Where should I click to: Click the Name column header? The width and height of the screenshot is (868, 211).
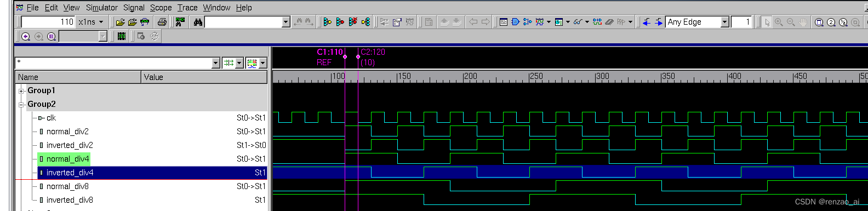coord(78,77)
